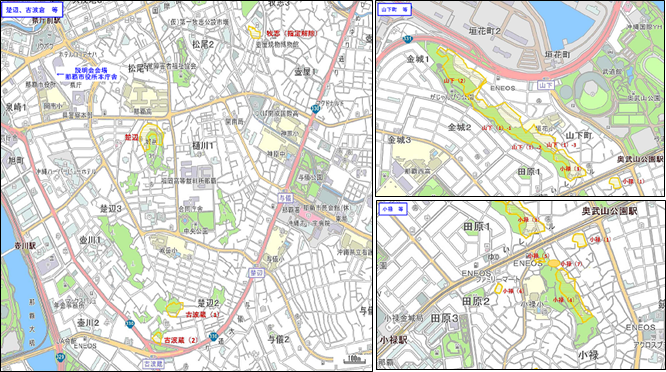Click the route 330 shield right of 古波蔵(2)
The height and width of the screenshot is (372, 666).
(213, 337)
